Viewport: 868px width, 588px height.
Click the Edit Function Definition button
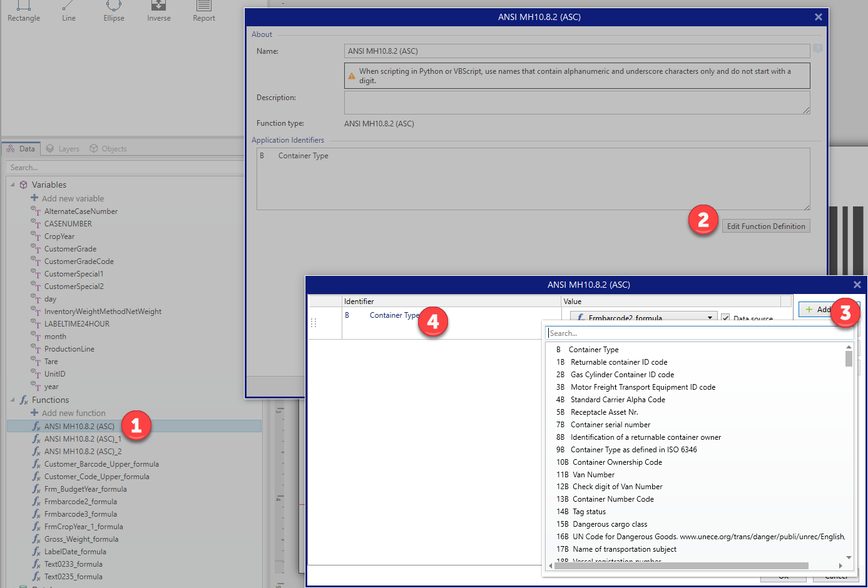tap(766, 226)
